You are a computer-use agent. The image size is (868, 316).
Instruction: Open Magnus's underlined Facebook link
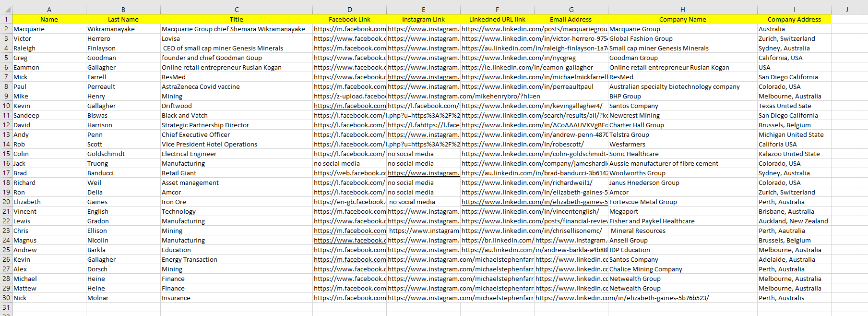pyautogui.click(x=350, y=240)
